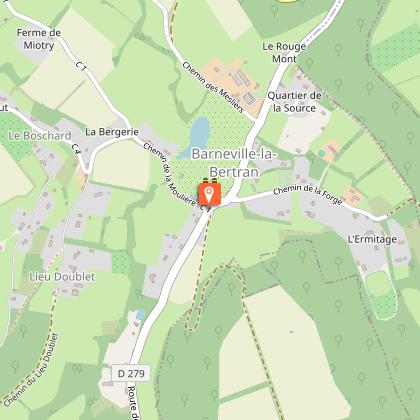Click the La Bergerie place label
Screen dimensions: 420x420
[112, 132]
